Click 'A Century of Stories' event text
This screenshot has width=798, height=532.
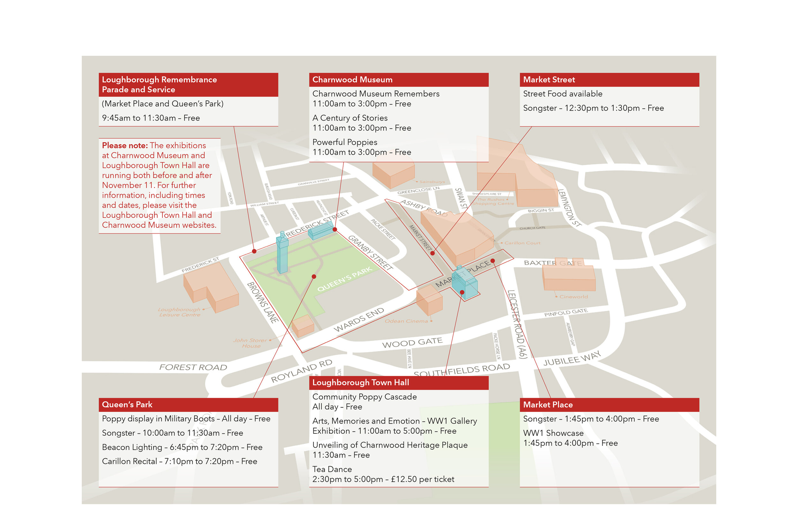350,118
